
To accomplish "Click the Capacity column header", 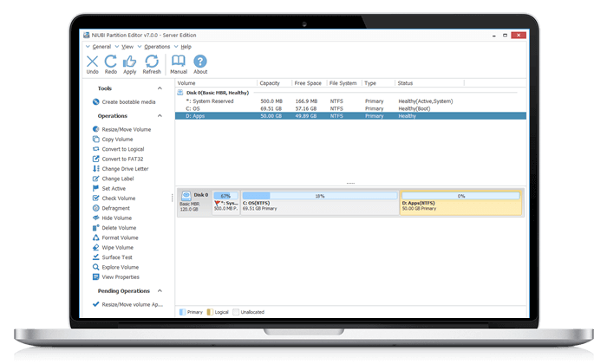I will tap(269, 83).
